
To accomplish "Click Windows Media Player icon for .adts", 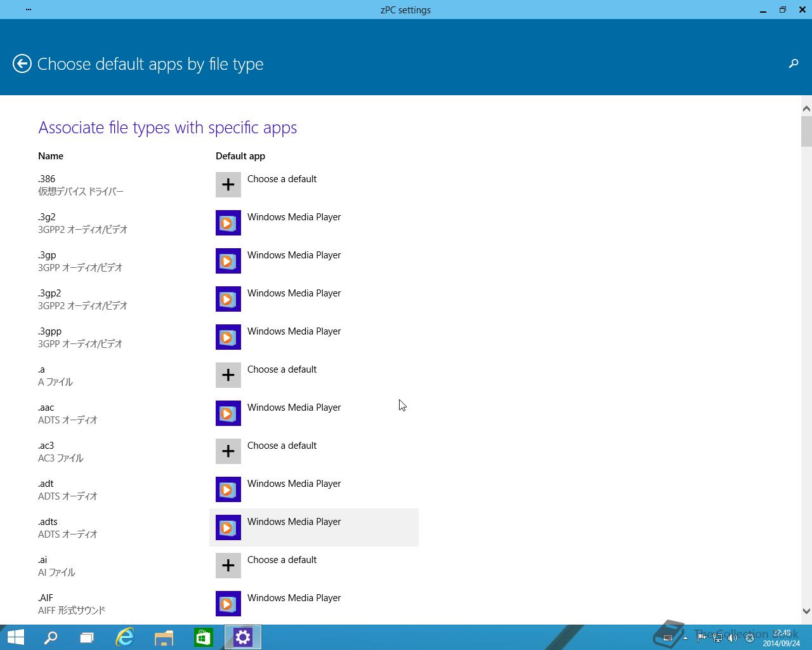I will point(228,527).
